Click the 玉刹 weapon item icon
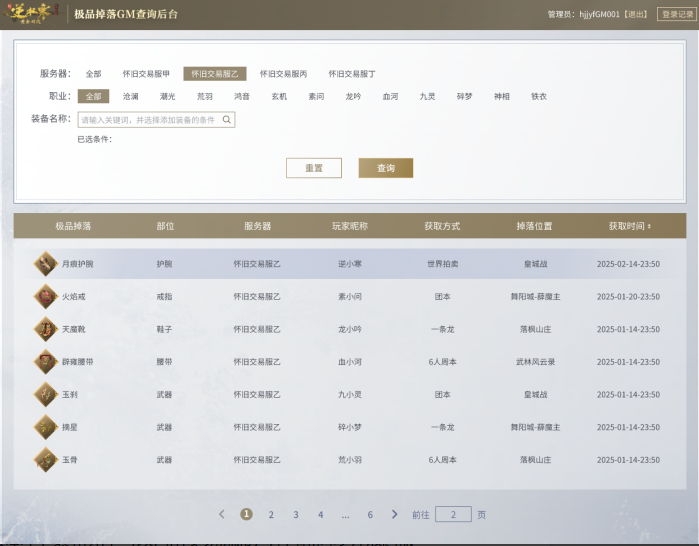 pos(45,394)
